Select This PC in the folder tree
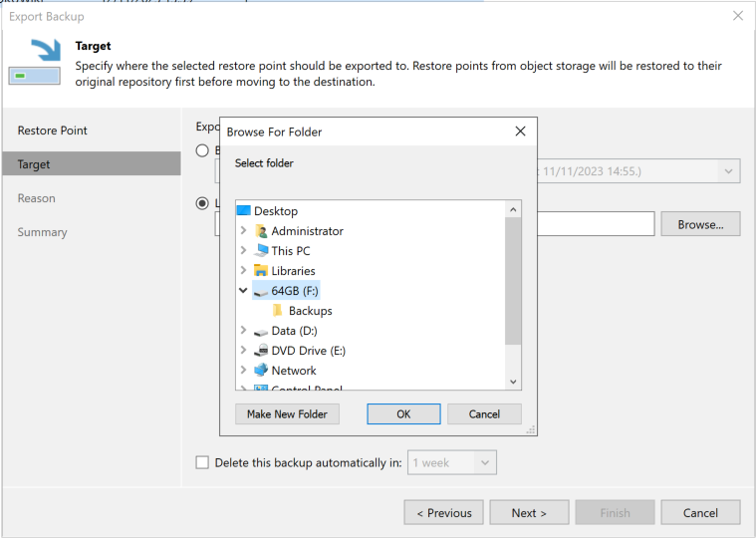 click(291, 251)
